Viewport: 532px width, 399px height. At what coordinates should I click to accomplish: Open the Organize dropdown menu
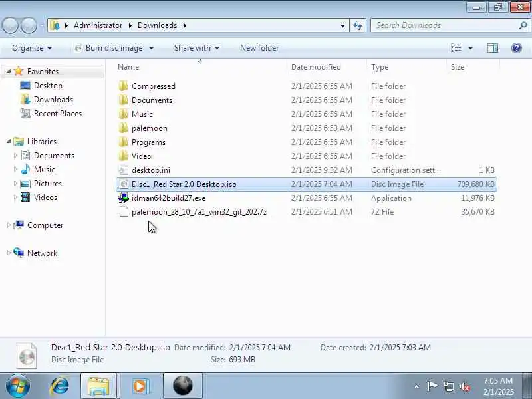[32, 48]
